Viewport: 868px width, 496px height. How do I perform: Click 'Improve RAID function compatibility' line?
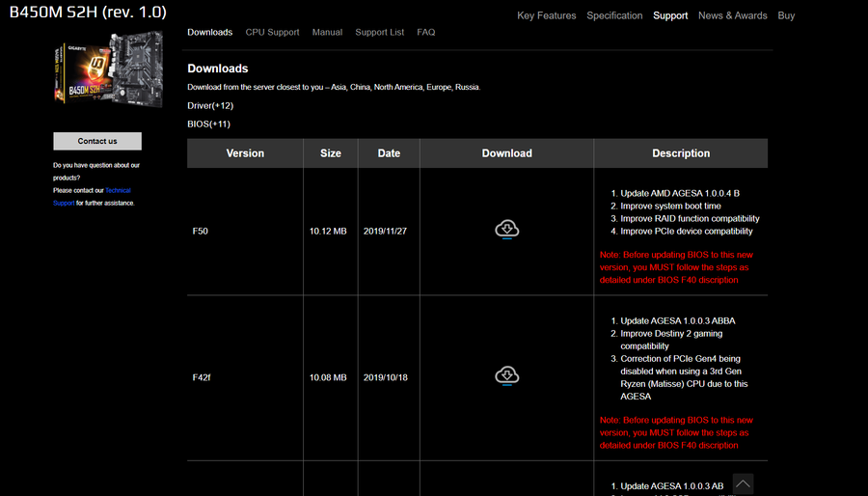point(690,219)
